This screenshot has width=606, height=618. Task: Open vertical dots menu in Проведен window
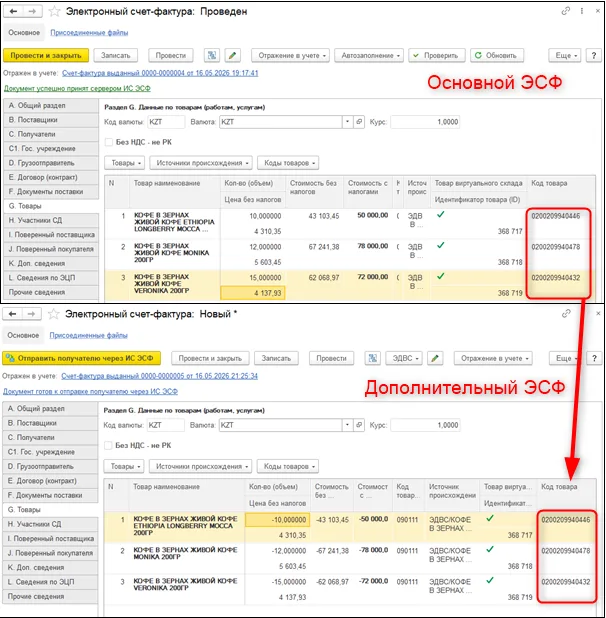(582, 11)
